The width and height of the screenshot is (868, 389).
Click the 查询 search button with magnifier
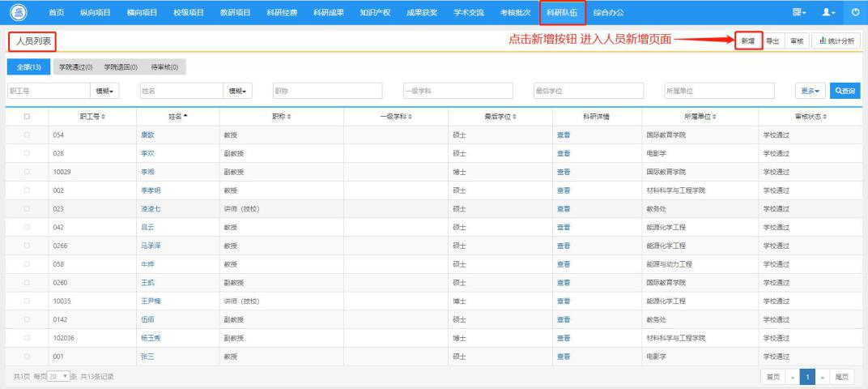(845, 91)
